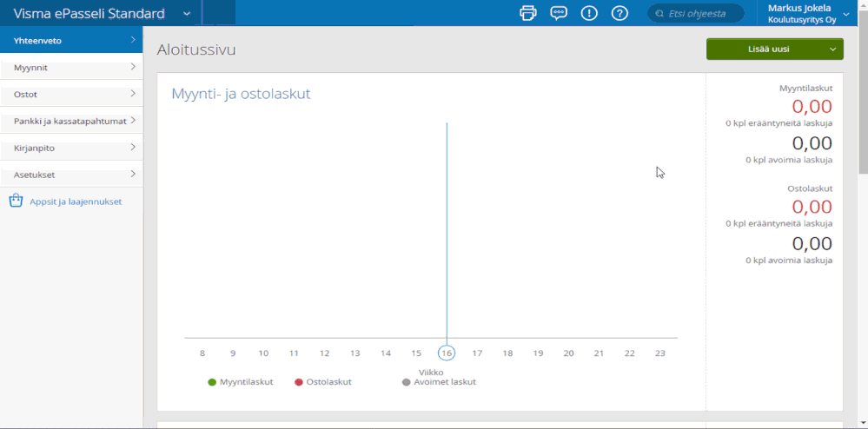868x429 pixels.
Task: Open Appsit ja laajennukset link
Action: tap(76, 201)
